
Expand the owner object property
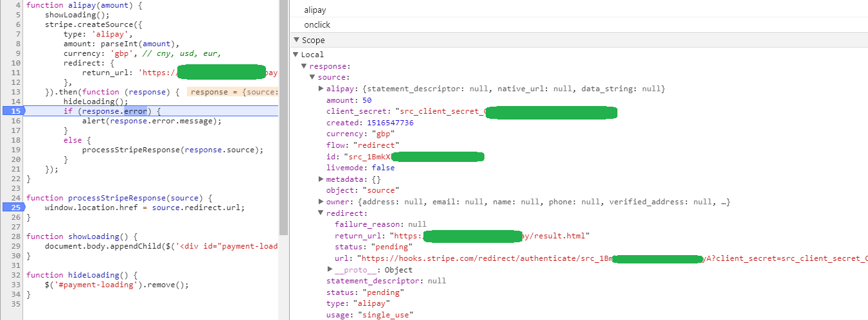tap(321, 202)
